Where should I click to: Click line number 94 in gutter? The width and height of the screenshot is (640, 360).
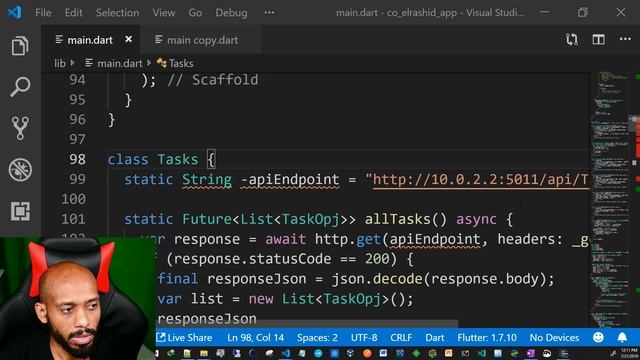pos(77,80)
